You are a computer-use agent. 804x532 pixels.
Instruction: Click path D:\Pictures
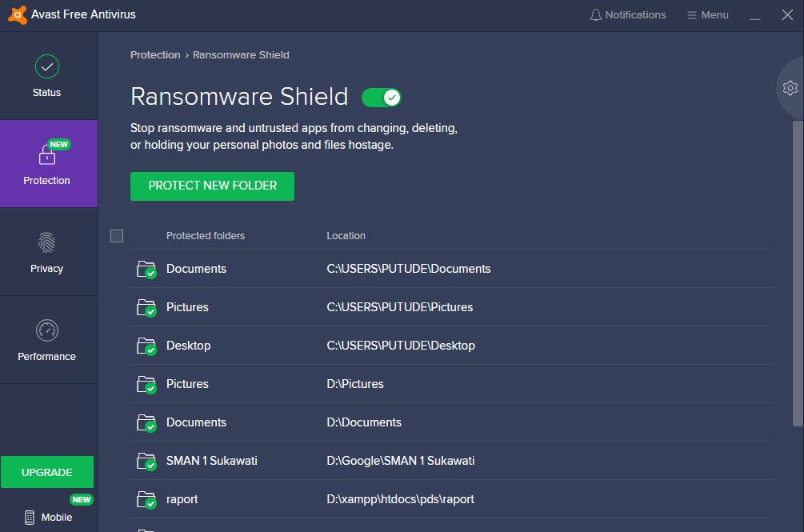point(355,384)
